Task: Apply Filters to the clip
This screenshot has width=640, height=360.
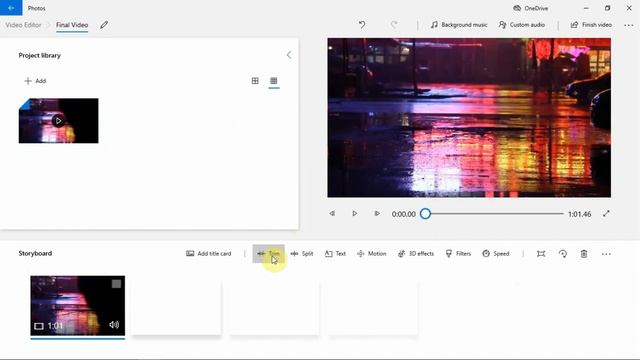Action: click(458, 253)
